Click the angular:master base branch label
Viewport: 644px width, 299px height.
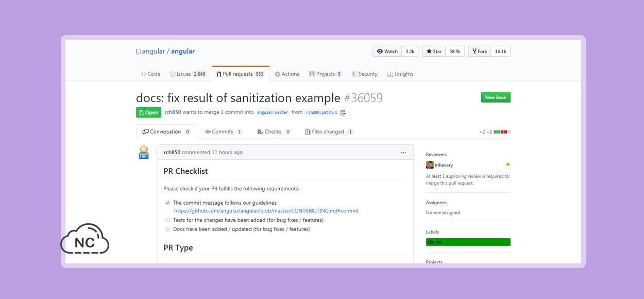[273, 112]
